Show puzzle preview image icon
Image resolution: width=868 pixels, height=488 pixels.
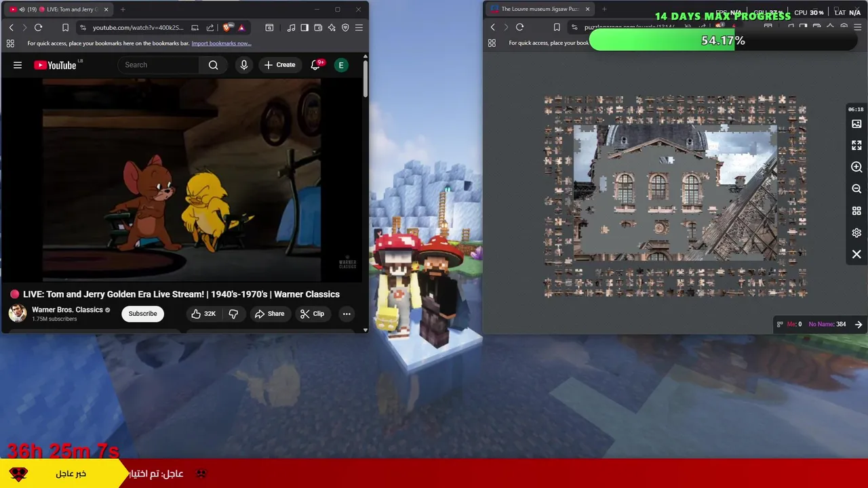(856, 124)
